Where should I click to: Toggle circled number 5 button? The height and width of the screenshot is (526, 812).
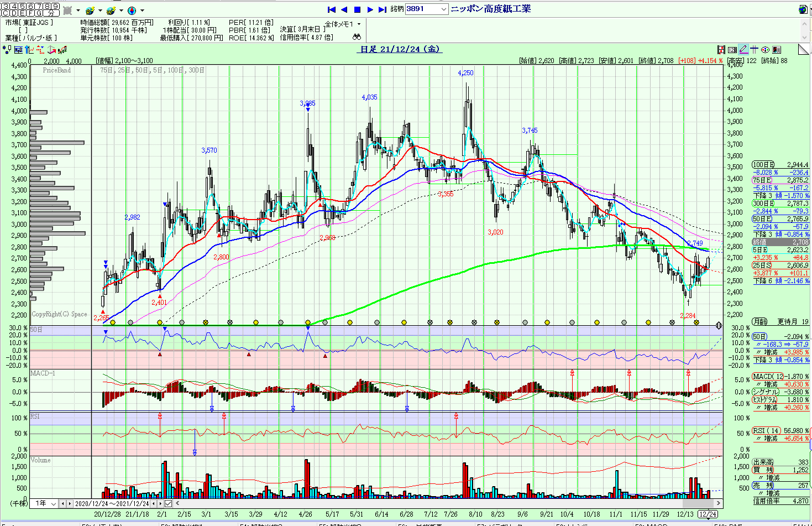[22, 6]
